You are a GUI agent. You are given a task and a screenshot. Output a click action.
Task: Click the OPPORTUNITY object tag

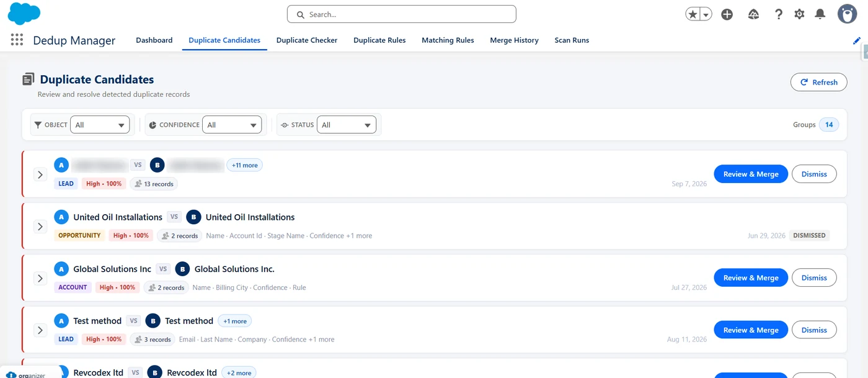coord(79,236)
